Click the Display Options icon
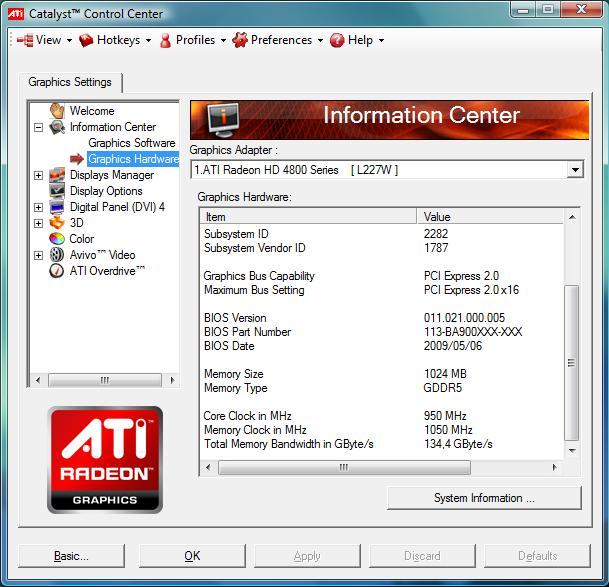This screenshot has height=587, width=609. (57, 191)
